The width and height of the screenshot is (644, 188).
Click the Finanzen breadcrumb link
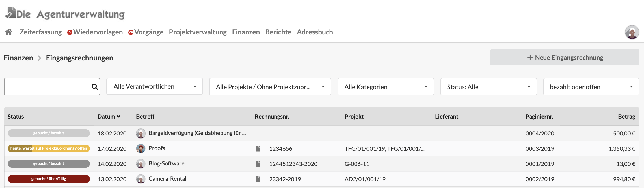click(x=18, y=58)
